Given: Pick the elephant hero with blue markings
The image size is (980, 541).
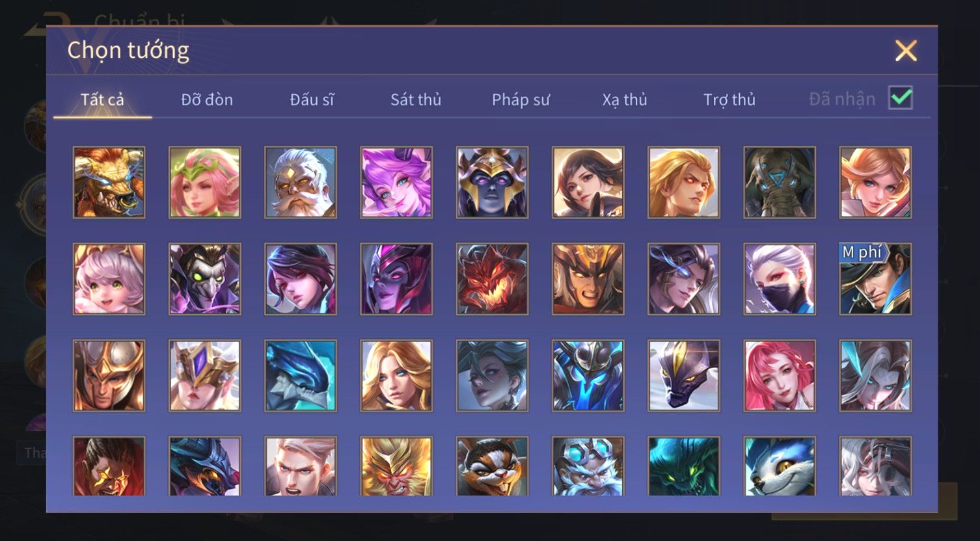Looking at the screenshot, I should click(780, 182).
